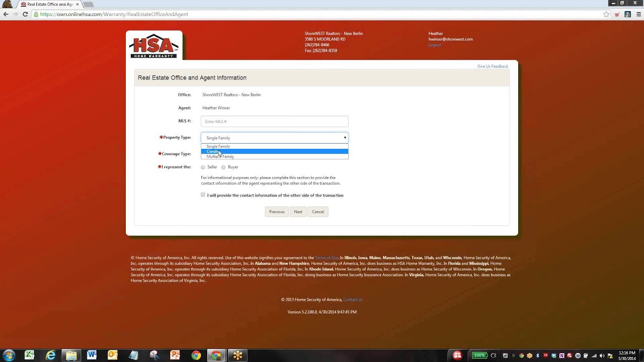Click the Logout link

(435, 45)
